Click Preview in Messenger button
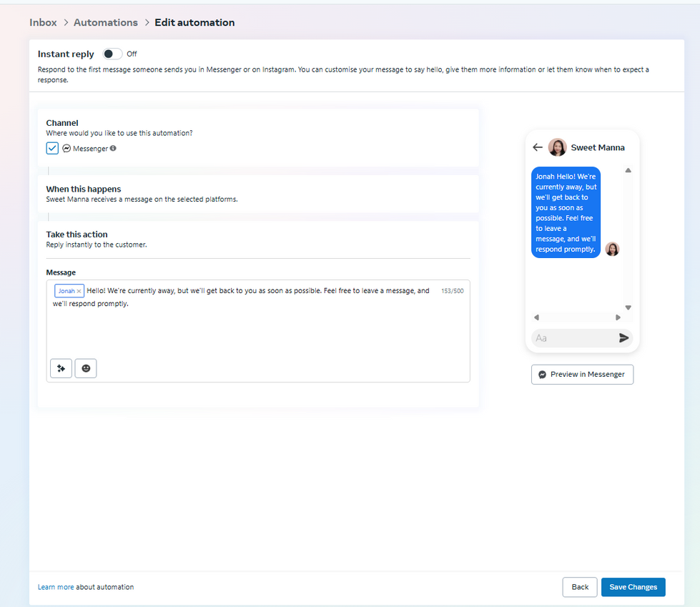This screenshot has width=700, height=607. pos(582,375)
